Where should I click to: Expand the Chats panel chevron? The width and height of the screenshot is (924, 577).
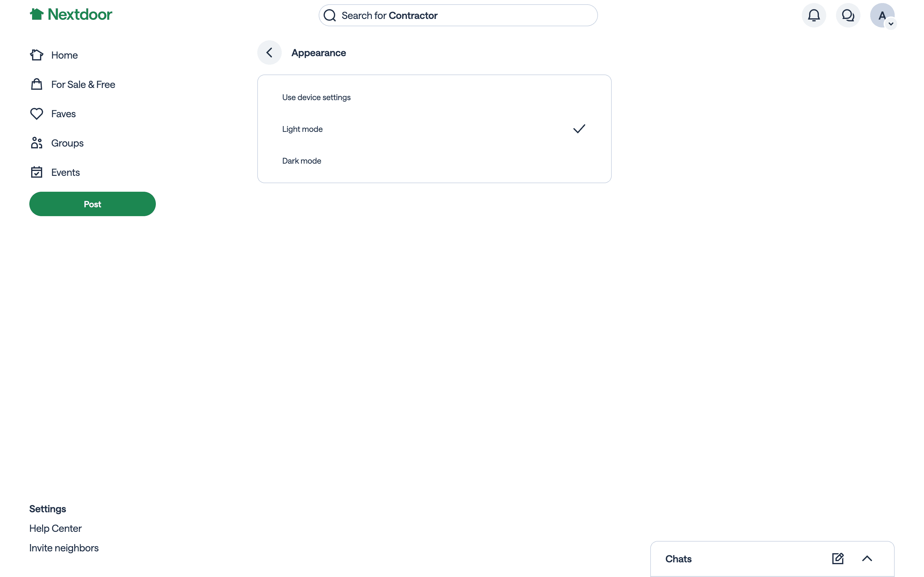pos(867,559)
